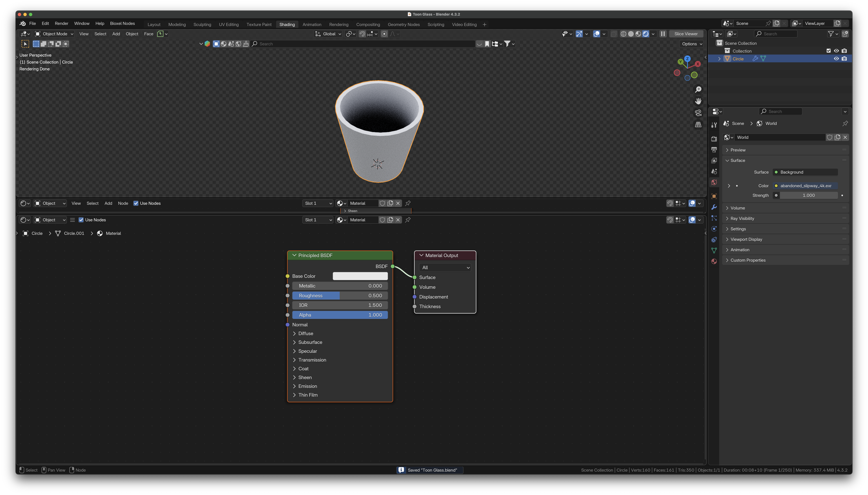Open Global transform orientation dropdown
868x495 pixels.
328,34
